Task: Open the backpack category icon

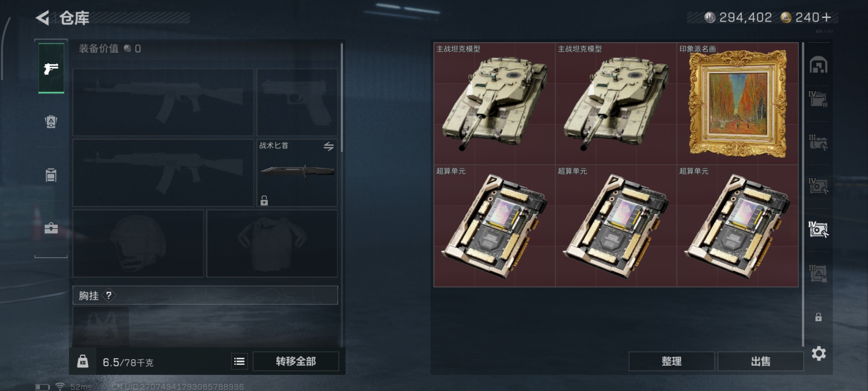Action: 51,122
